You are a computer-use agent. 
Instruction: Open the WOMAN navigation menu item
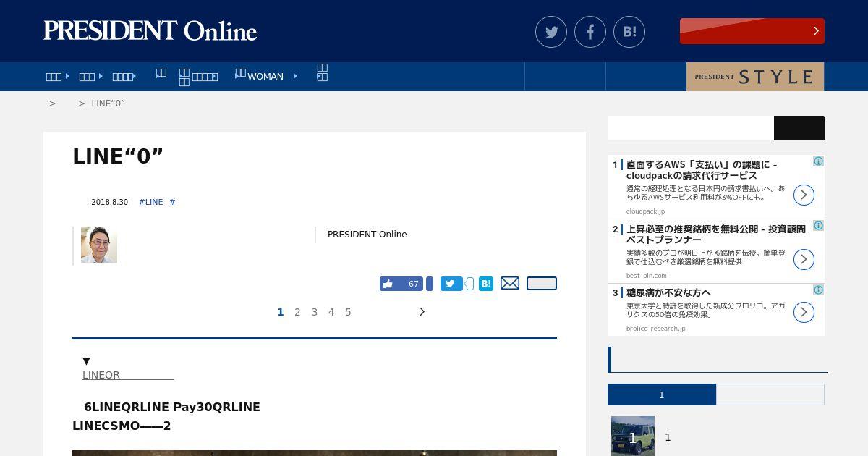(265, 76)
